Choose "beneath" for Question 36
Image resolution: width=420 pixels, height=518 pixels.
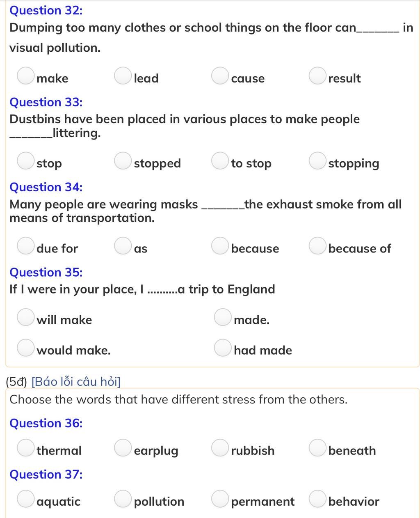317,448
